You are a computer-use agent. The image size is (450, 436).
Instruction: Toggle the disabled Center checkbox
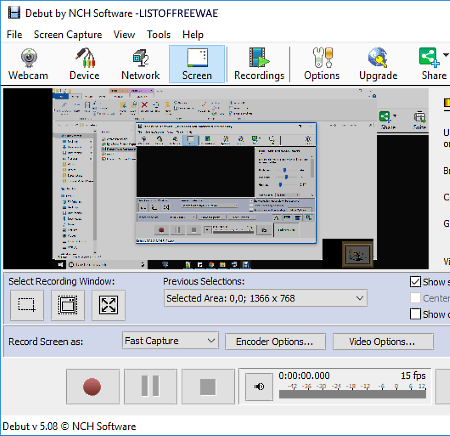415,298
